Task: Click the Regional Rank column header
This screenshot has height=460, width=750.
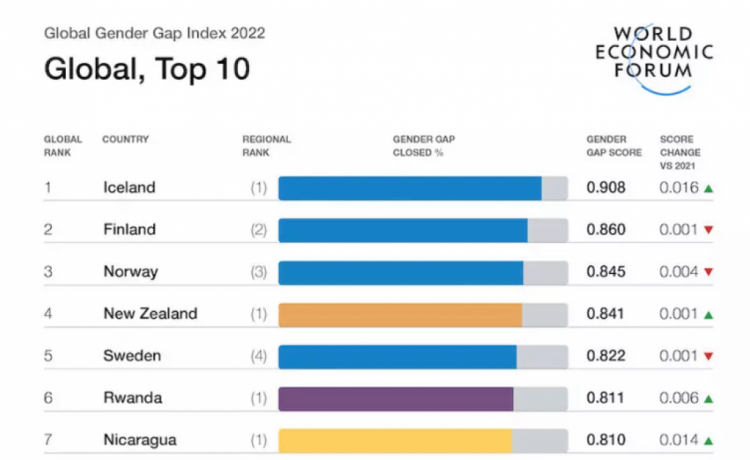Action: (x=266, y=146)
